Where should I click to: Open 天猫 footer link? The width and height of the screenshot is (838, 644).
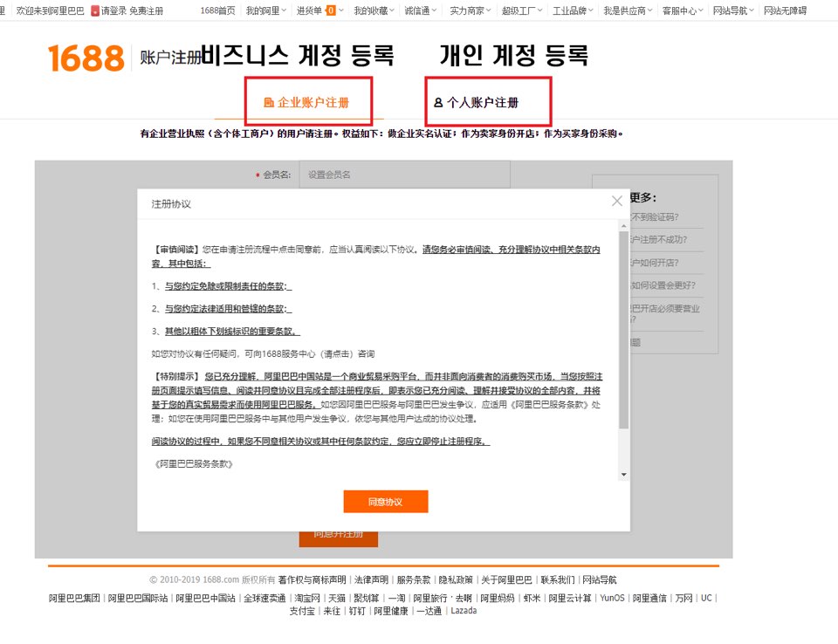tap(337, 598)
